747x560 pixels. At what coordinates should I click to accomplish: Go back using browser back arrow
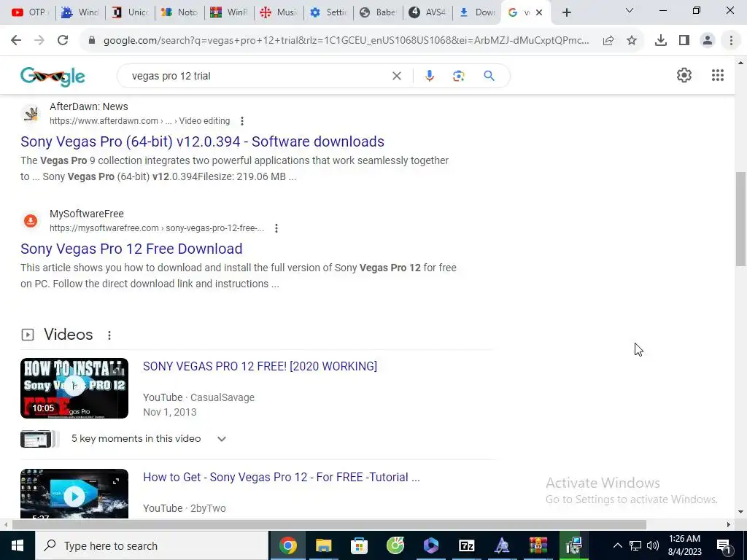pyautogui.click(x=16, y=41)
